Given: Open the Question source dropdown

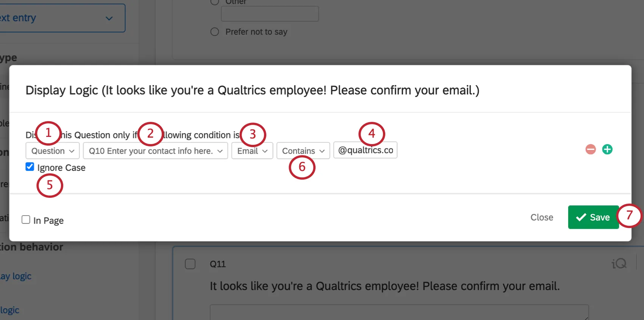Looking at the screenshot, I should coord(52,151).
